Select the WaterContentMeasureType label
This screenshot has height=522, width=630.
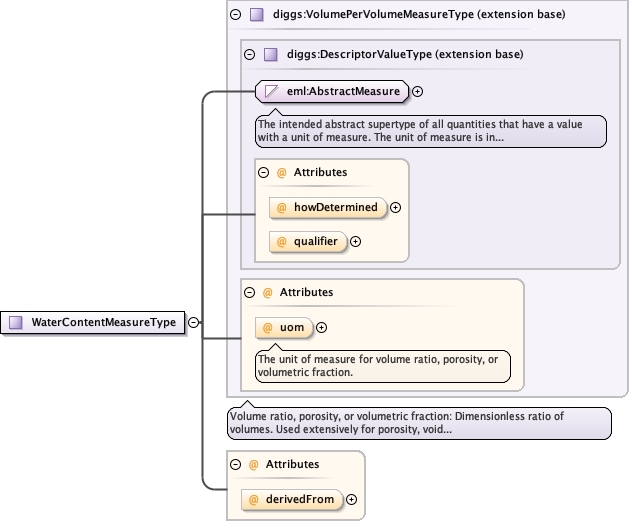tap(103, 322)
